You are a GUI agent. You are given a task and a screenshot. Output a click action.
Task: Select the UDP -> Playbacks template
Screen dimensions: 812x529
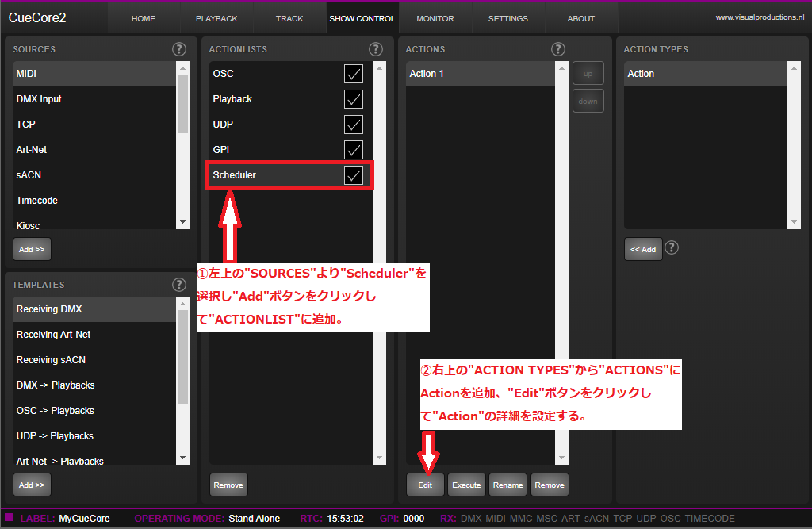tap(94, 436)
